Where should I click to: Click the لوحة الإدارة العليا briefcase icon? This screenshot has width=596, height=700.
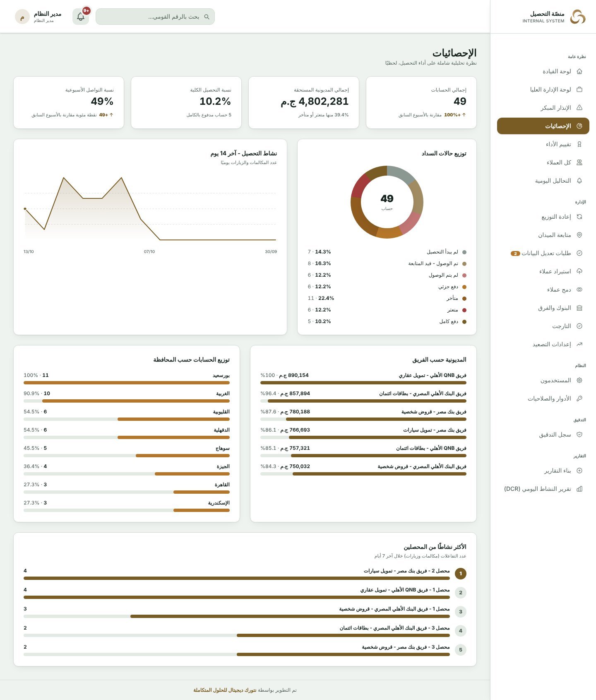(x=579, y=89)
